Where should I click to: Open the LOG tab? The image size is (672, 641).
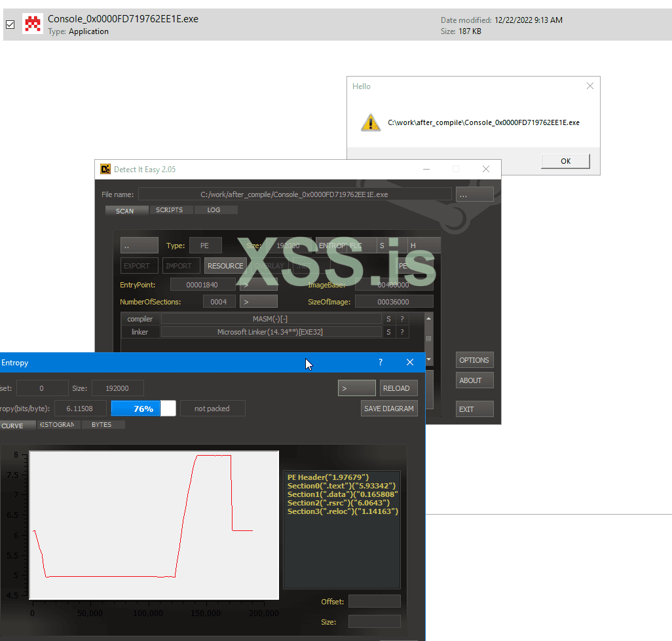pyautogui.click(x=215, y=210)
